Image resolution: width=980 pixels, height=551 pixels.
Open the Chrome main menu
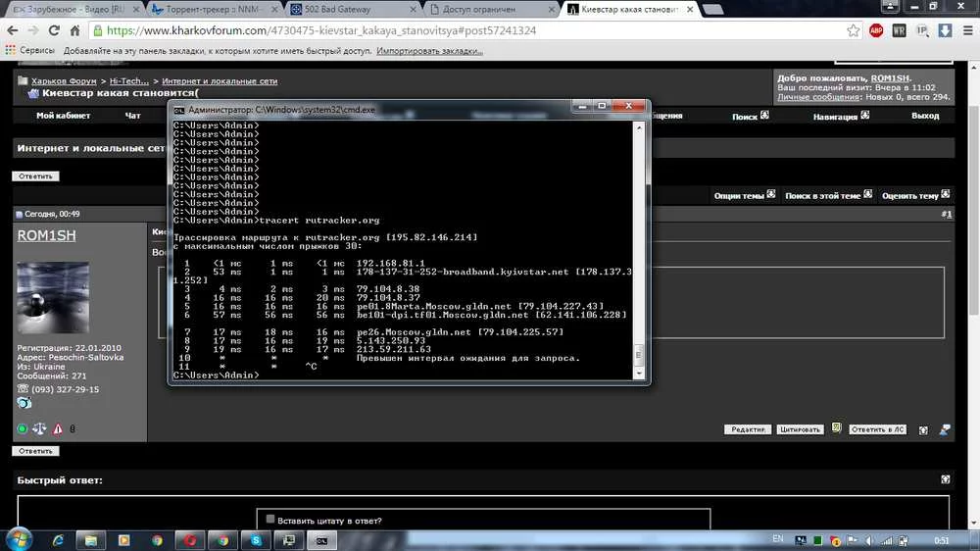pyautogui.click(x=967, y=30)
